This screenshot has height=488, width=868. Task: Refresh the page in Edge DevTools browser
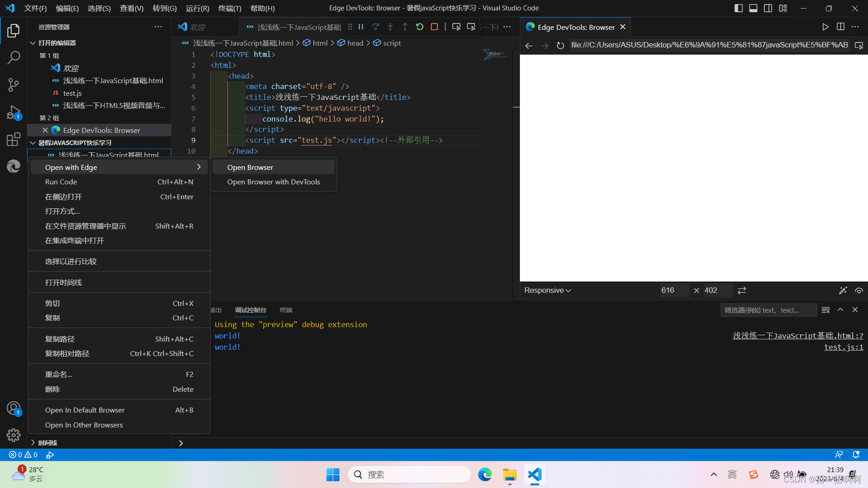[x=560, y=45]
